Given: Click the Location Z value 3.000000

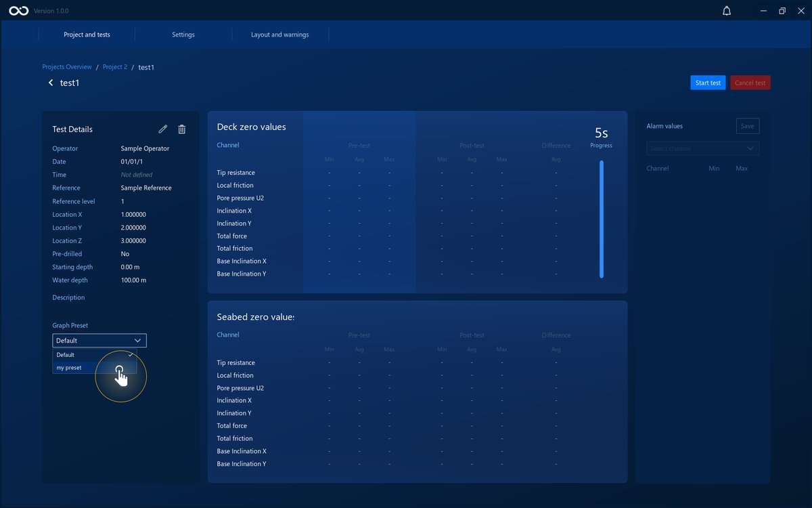Looking at the screenshot, I should [x=133, y=240].
